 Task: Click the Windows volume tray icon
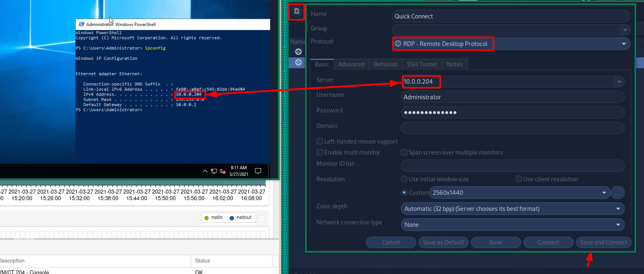(x=223, y=171)
